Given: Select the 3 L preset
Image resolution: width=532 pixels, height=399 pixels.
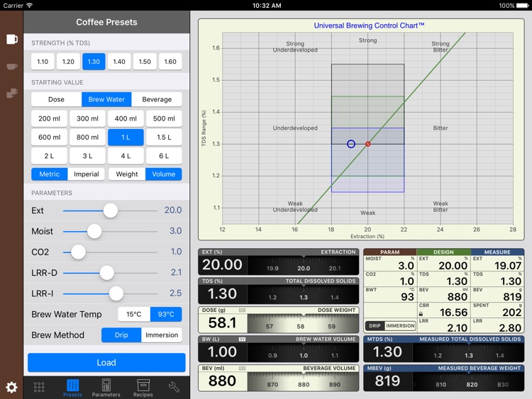Looking at the screenshot, I should (87, 156).
